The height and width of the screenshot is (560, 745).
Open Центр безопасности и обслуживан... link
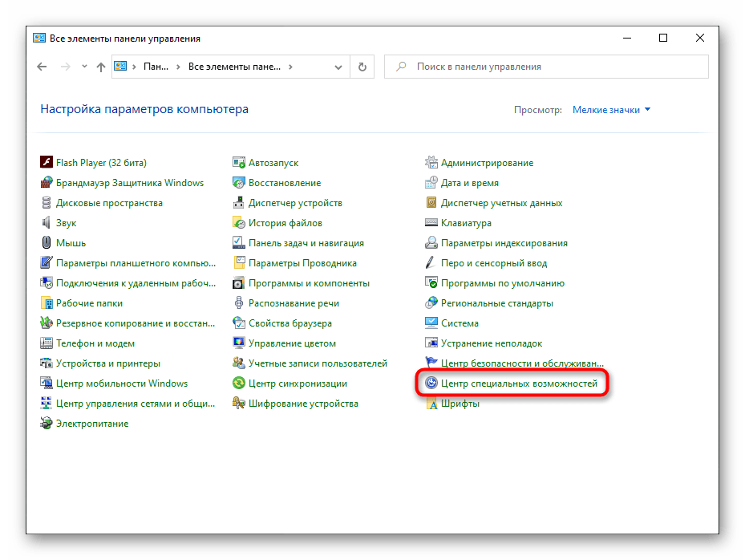point(522,363)
